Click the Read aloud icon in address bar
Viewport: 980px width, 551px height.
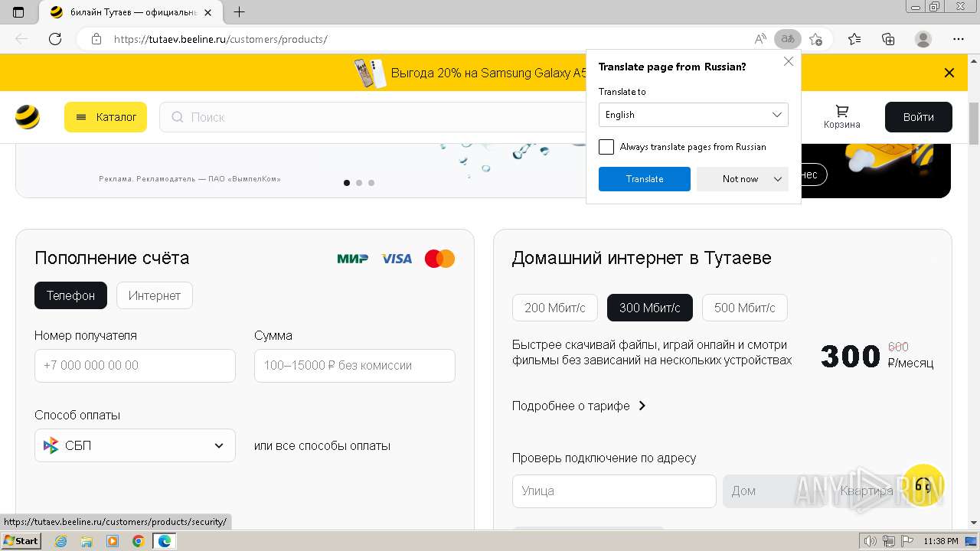click(x=760, y=39)
